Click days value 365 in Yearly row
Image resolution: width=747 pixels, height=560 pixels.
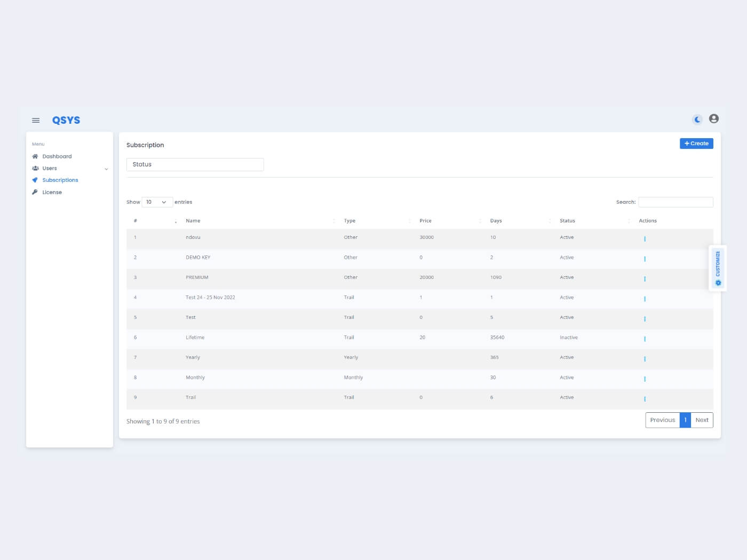495,357
